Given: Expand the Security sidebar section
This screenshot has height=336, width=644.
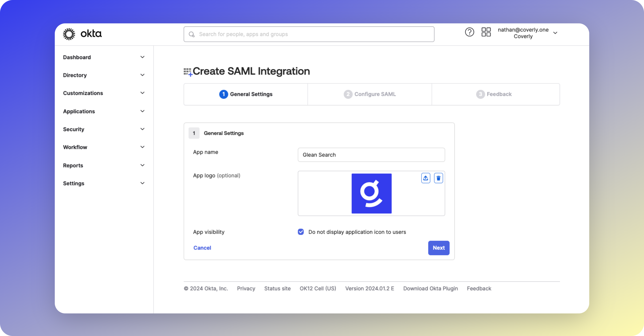Looking at the screenshot, I should [104, 129].
